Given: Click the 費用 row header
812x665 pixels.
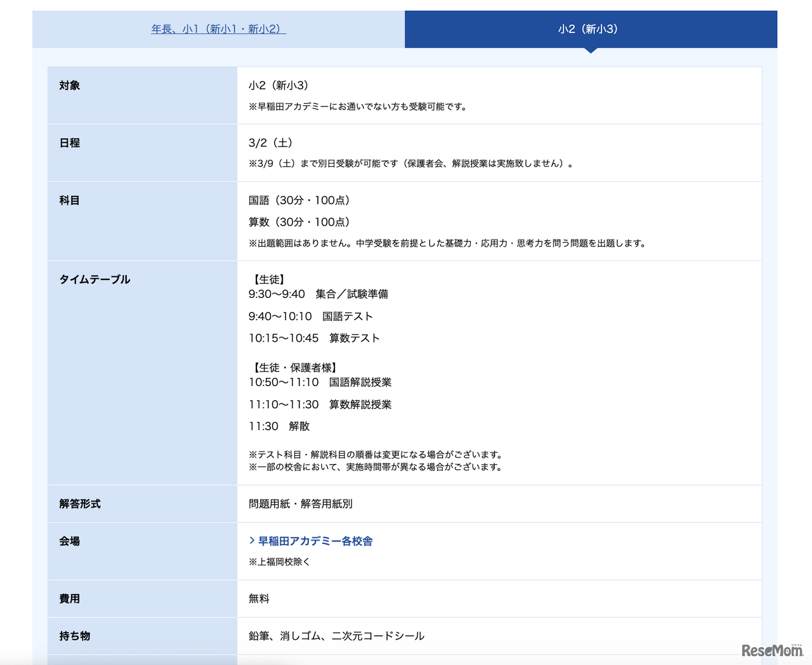Looking at the screenshot, I should click(x=70, y=598).
